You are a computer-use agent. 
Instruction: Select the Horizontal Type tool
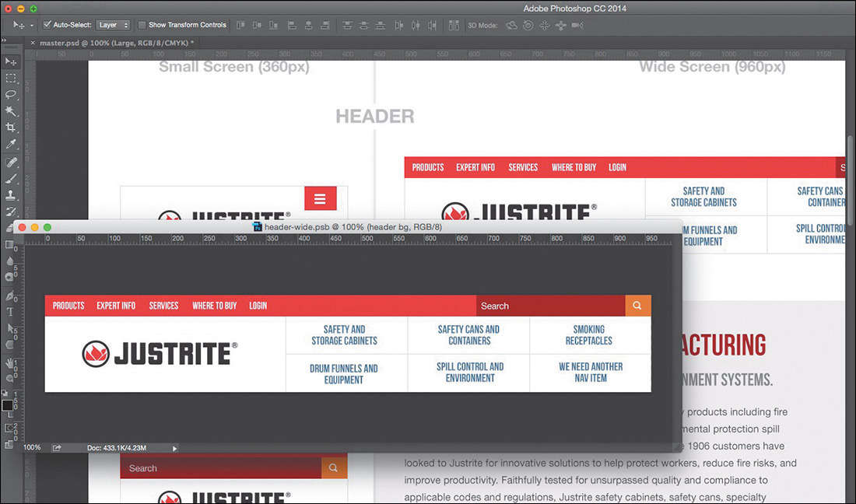[x=10, y=312]
